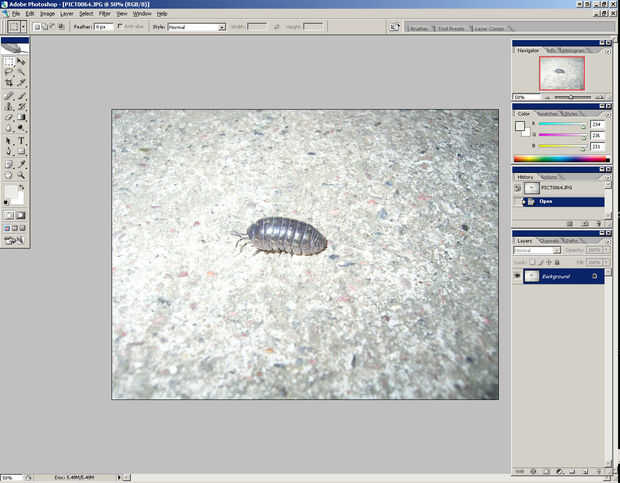620x483 pixels.
Task: Open the Image menu
Action: 47,14
